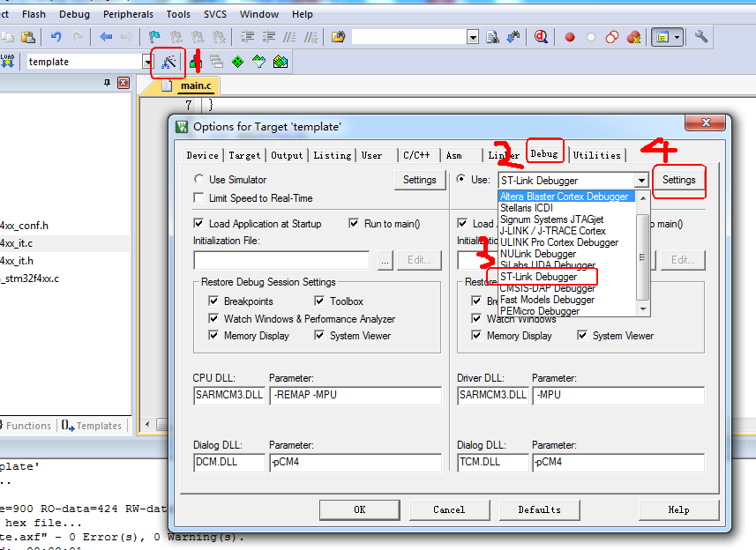Screen dimensions: 756x550
Task: Click the Paste clipboard icon
Action: [x=28, y=37]
